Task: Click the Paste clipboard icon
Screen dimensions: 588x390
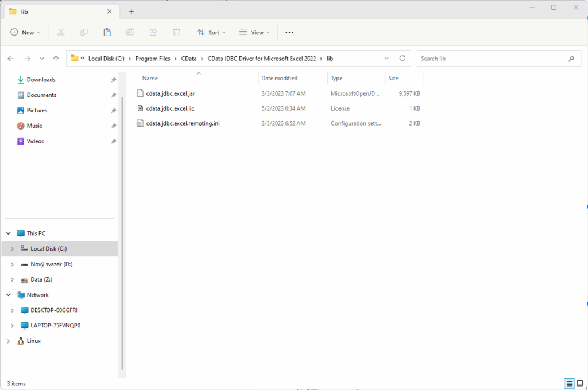Action: point(107,33)
